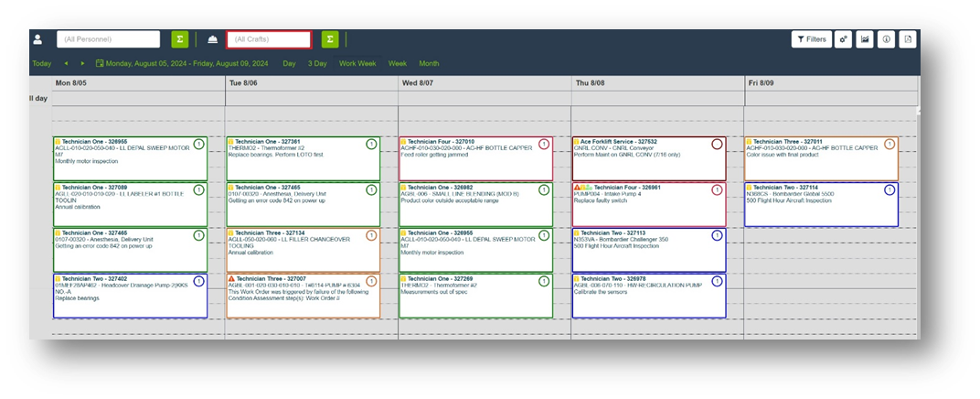Click status circle on Ace Forklift Service 327532
This screenshot has height=399, width=980.
click(x=717, y=145)
